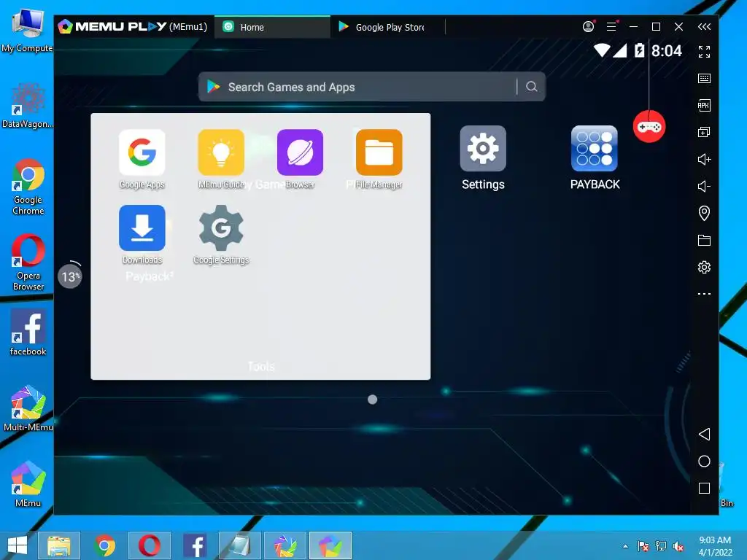Collapse the sidebar with triple chevron
This screenshot has width=747, height=560.
[704, 27]
